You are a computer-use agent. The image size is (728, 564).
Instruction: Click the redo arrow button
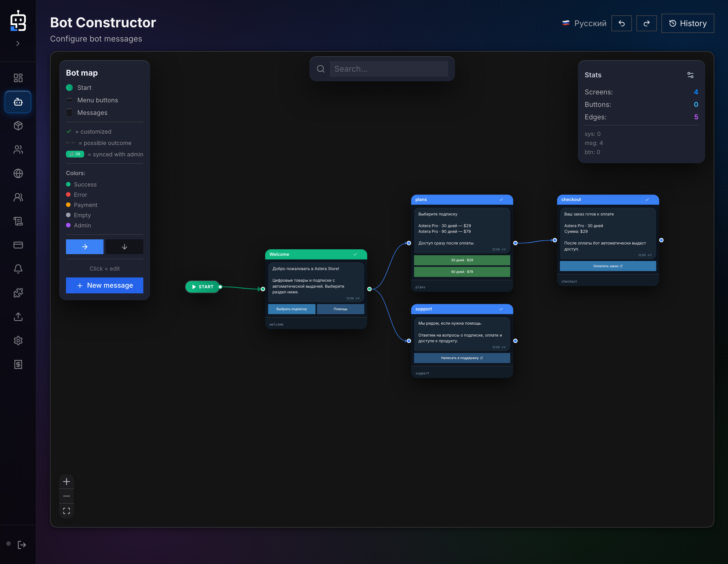pos(646,23)
